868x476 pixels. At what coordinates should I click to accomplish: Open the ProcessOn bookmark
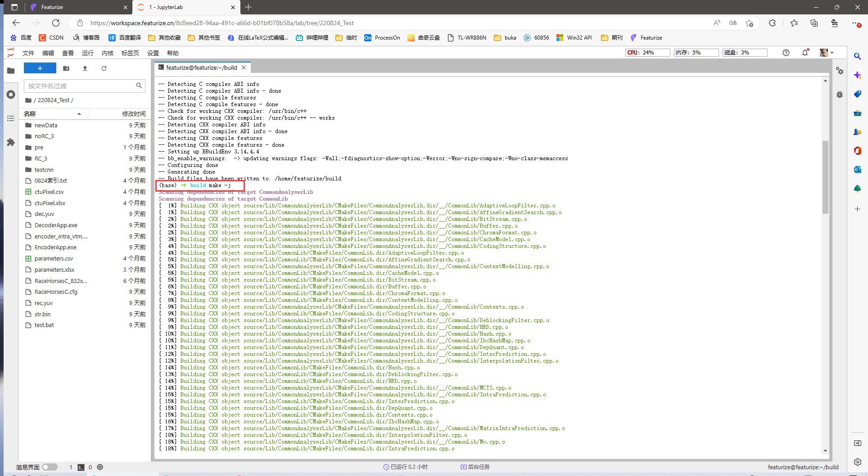pyautogui.click(x=382, y=38)
